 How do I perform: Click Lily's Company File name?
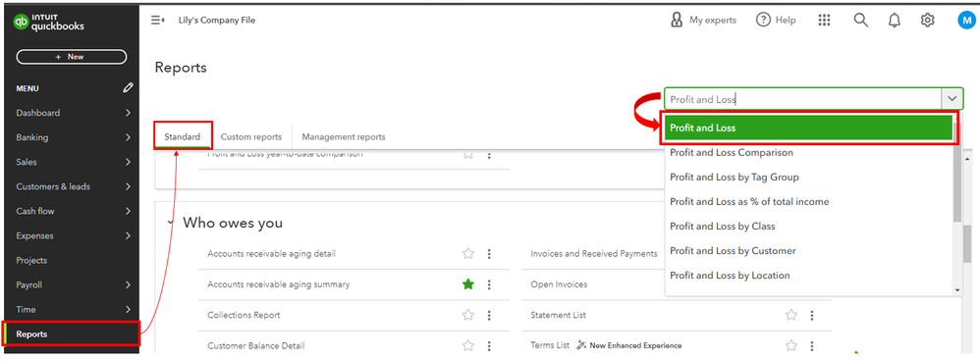point(217,20)
